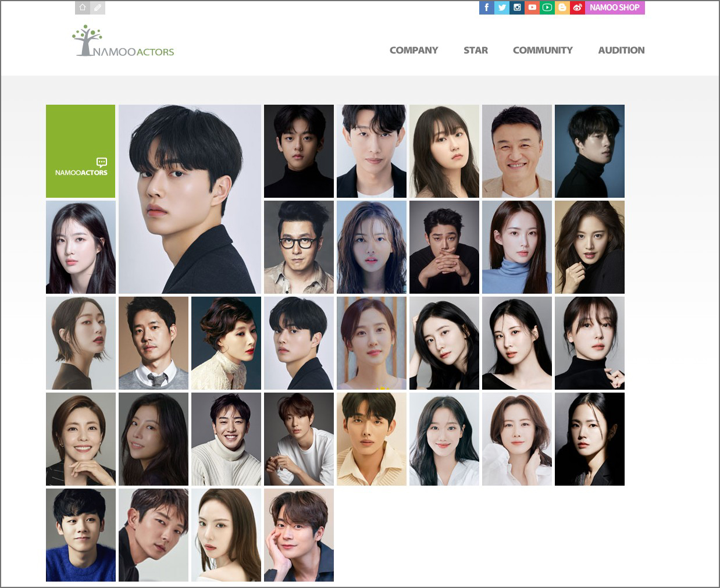The width and height of the screenshot is (720, 588).
Task: Open the green Naver TV play icon
Action: click(547, 8)
